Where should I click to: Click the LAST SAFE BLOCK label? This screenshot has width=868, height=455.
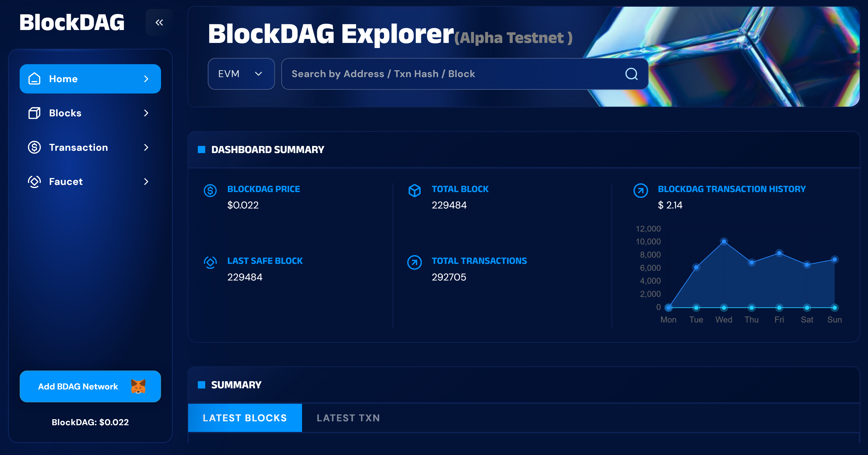(265, 261)
